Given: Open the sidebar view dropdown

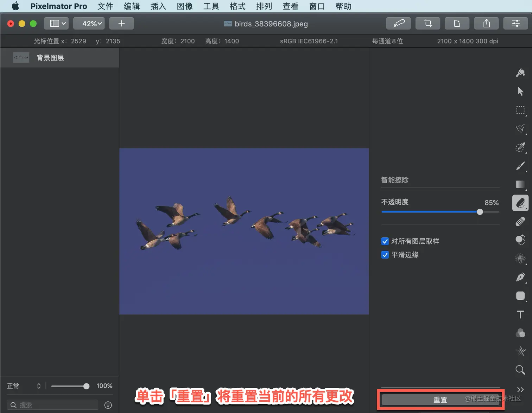Looking at the screenshot, I should click(56, 24).
